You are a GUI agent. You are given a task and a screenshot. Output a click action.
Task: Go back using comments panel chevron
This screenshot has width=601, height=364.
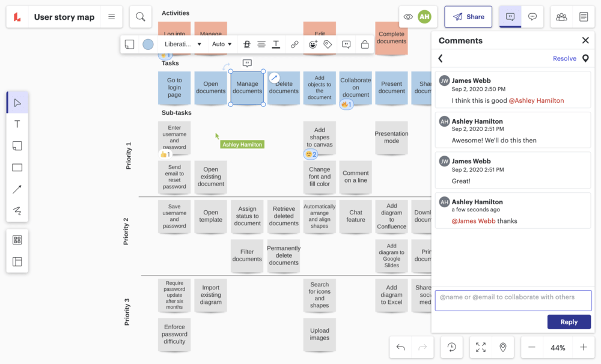[x=441, y=58]
